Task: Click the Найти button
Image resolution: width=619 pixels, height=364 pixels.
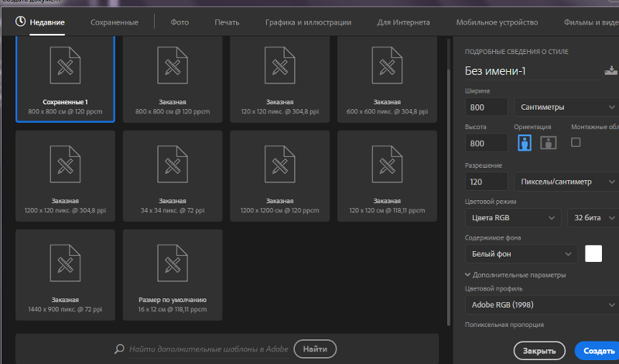Action: (x=315, y=349)
